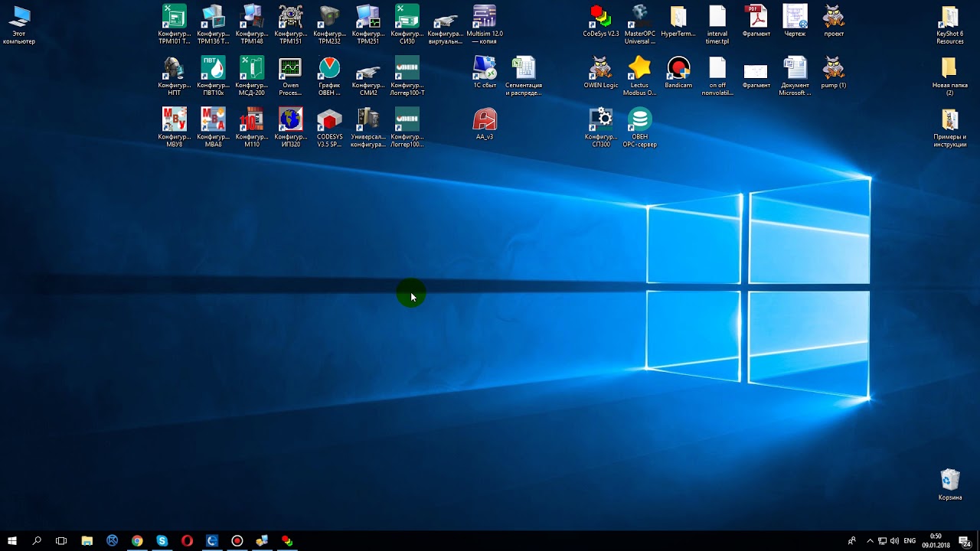Open the Этот компьютер desktop icon

[19, 24]
